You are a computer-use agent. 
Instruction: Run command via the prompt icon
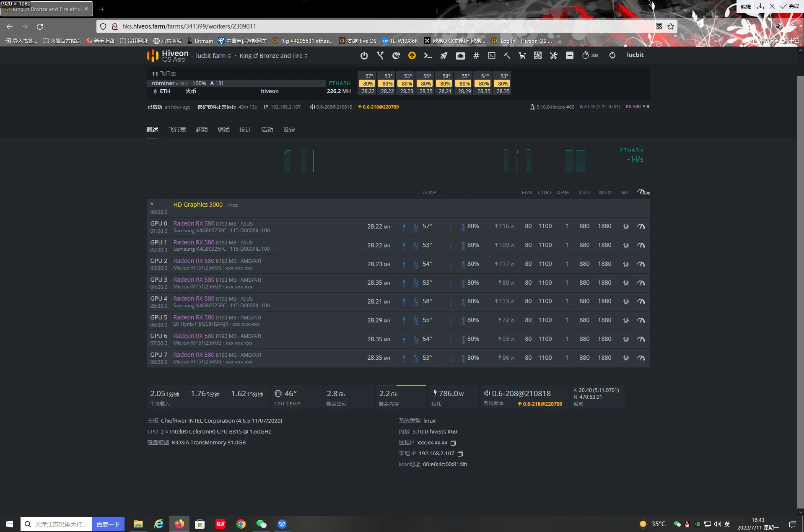pos(428,55)
